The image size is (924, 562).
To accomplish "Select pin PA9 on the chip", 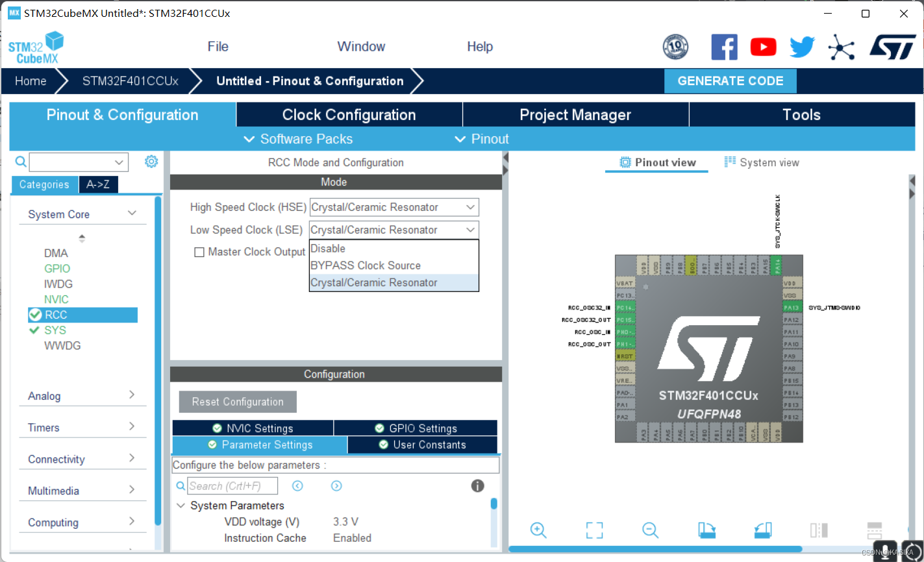I will (x=792, y=356).
